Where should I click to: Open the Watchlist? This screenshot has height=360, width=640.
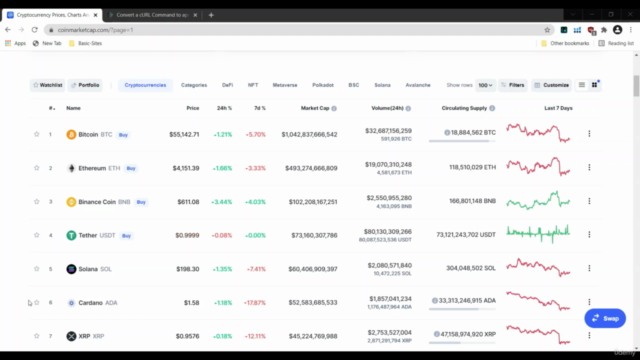[47, 85]
